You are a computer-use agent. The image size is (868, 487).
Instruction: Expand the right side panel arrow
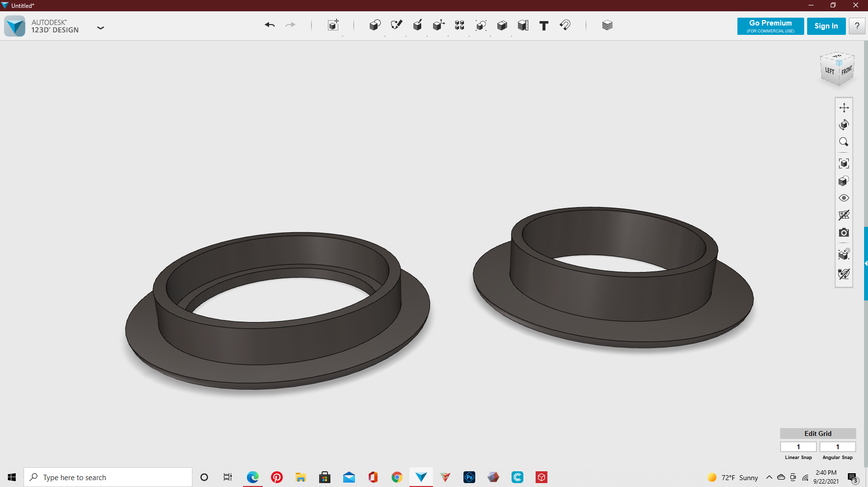[866, 264]
